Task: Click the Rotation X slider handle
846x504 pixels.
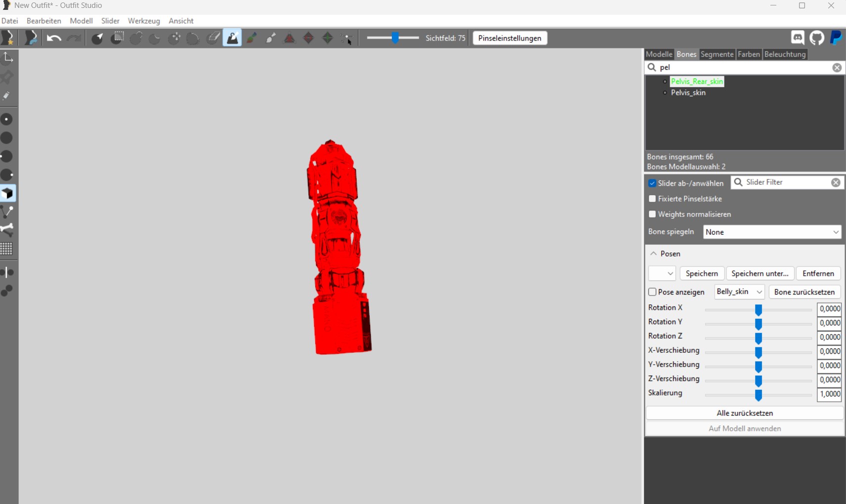Action: [758, 309]
